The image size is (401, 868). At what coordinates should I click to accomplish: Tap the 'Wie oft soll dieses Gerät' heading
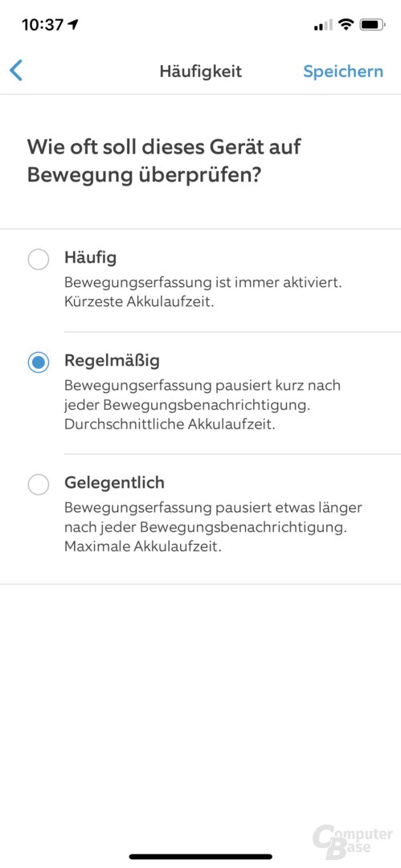(x=164, y=148)
